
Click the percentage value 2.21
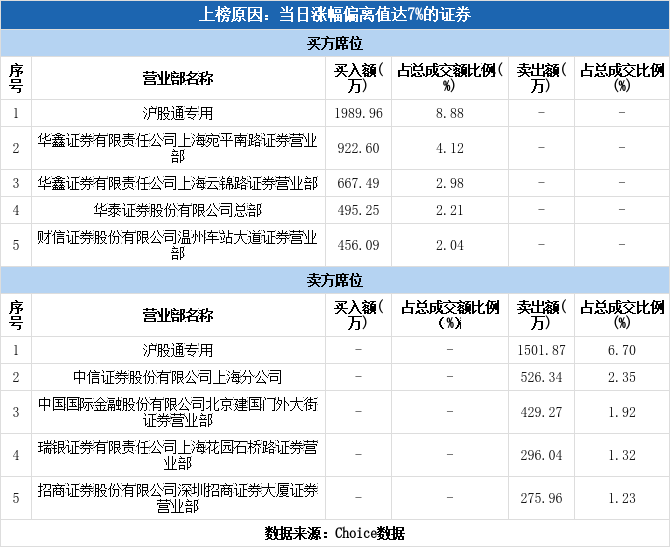(450, 210)
